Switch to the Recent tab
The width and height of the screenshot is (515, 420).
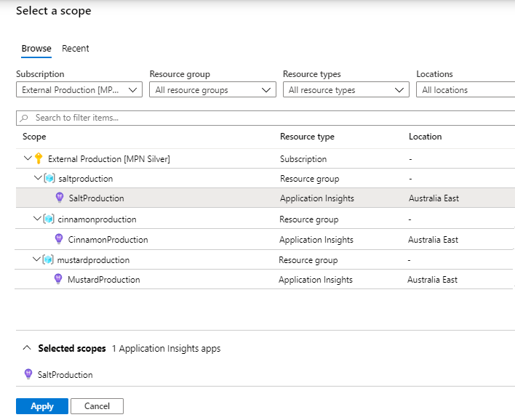tap(75, 49)
